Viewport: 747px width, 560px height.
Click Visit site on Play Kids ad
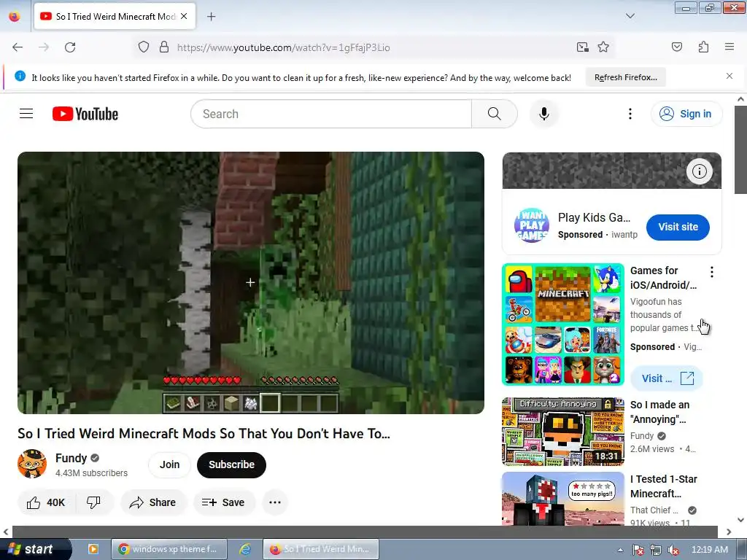[x=678, y=227]
